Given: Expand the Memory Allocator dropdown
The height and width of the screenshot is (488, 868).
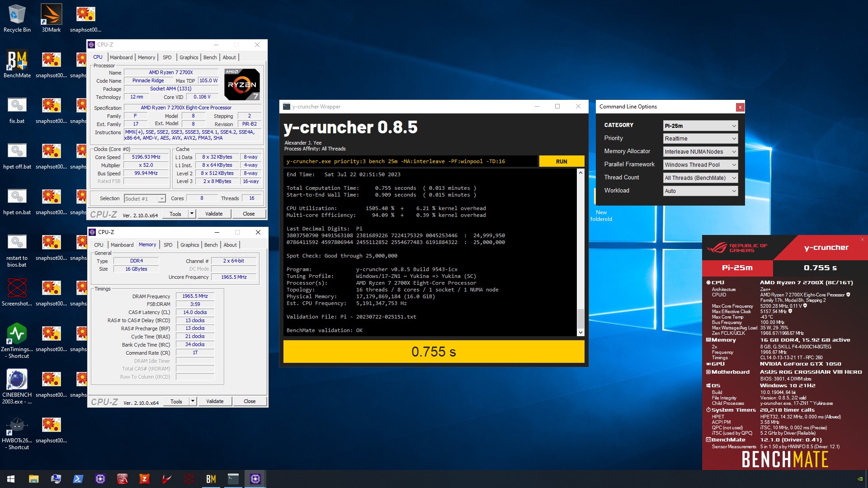Looking at the screenshot, I should (700, 152).
